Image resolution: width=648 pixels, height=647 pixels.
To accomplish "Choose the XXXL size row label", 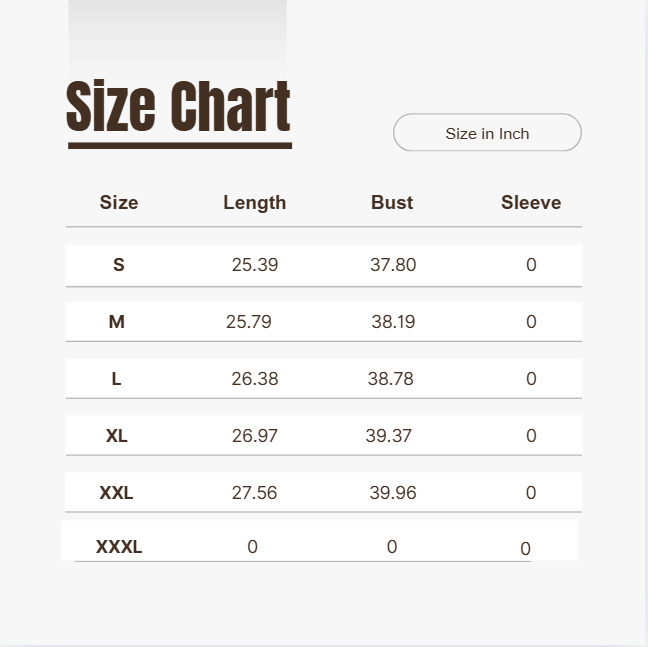I will pyautogui.click(x=119, y=547).
